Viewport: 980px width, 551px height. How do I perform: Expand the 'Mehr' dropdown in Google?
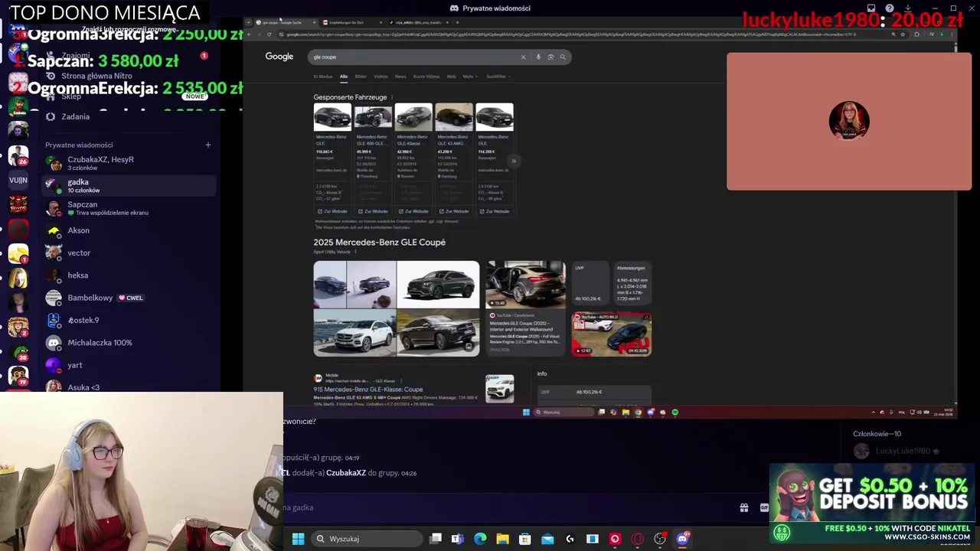point(469,77)
